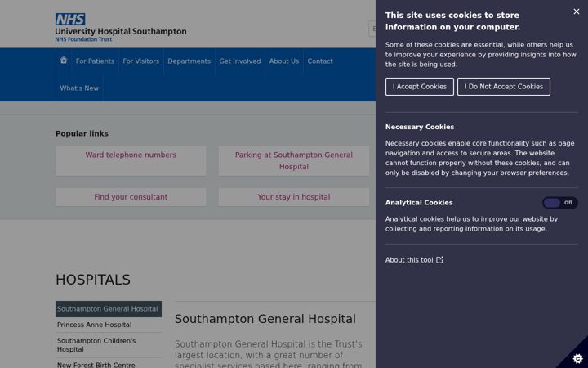Viewport: 588px width, 368px height.
Task: Open Parking at Southampton General Hospital link
Action: click(294, 161)
